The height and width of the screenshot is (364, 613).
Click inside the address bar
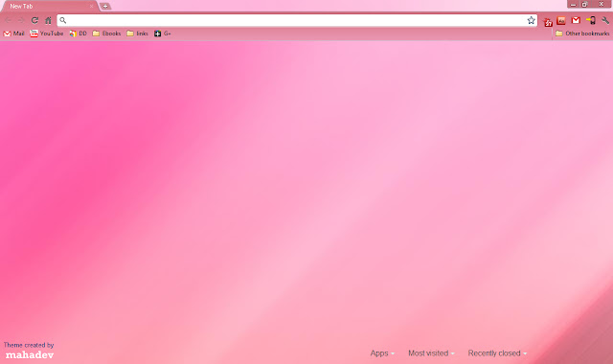click(x=297, y=20)
